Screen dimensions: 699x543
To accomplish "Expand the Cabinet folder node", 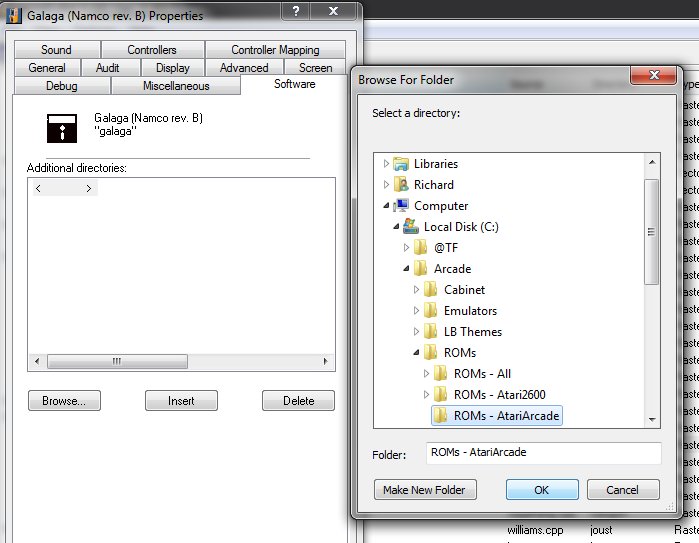I will coord(416,289).
